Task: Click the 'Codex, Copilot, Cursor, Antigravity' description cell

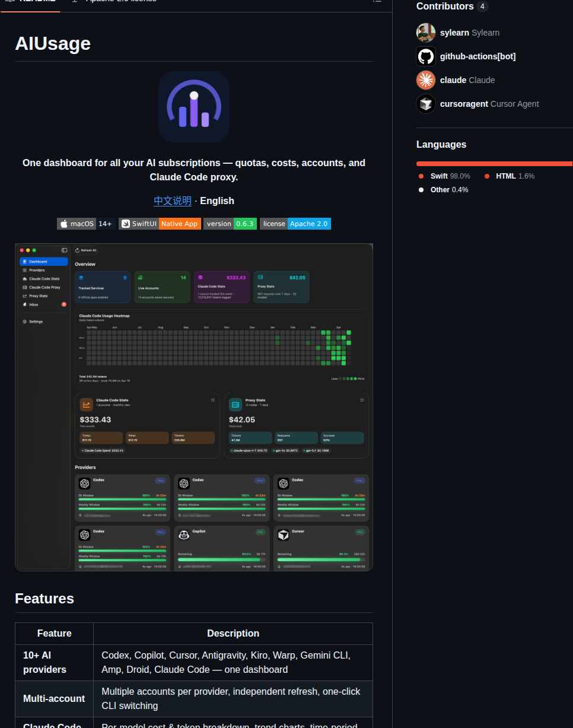Action: point(233,663)
